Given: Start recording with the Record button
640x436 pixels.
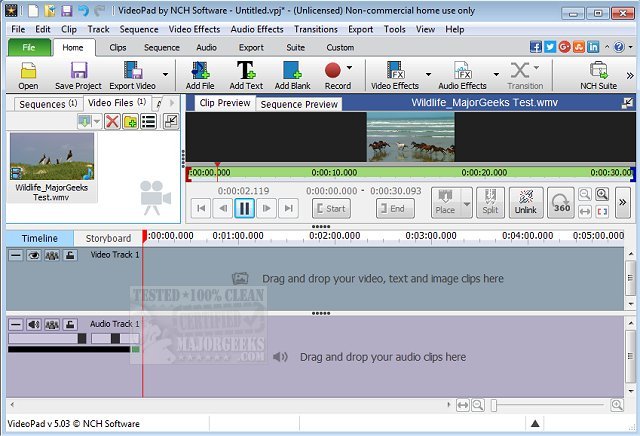Looking at the screenshot, I should [x=338, y=76].
